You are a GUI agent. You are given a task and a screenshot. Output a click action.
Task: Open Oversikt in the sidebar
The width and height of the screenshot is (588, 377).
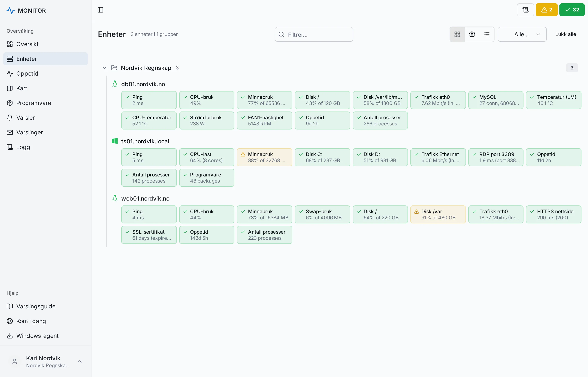[45, 44]
